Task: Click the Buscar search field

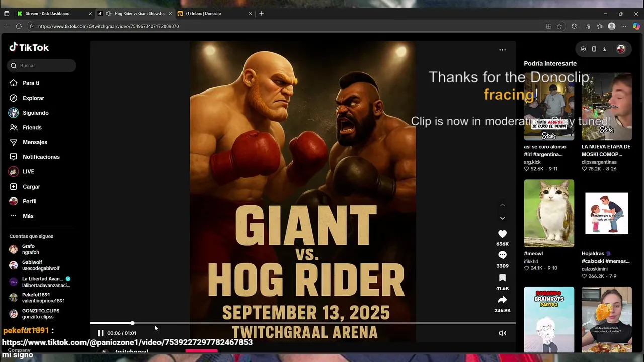Action: (x=42, y=66)
